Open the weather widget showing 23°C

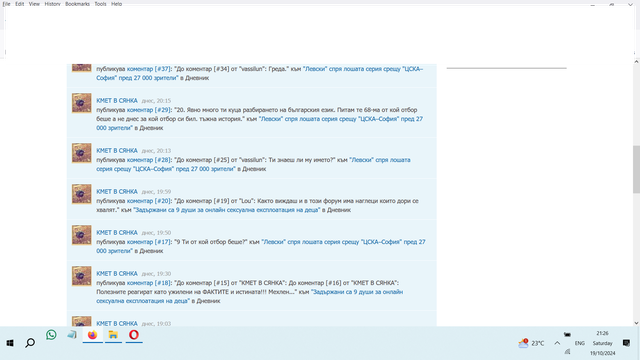coord(531,343)
